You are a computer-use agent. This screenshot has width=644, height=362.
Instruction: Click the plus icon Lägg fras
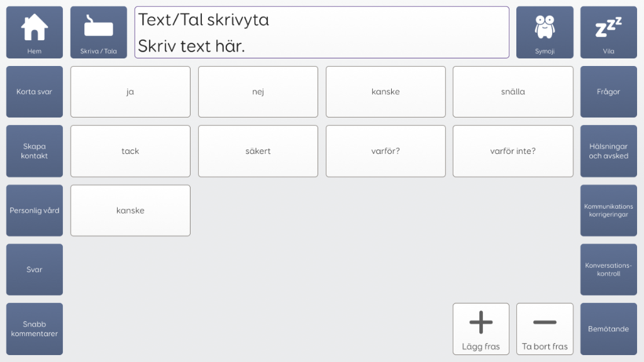[481, 329]
